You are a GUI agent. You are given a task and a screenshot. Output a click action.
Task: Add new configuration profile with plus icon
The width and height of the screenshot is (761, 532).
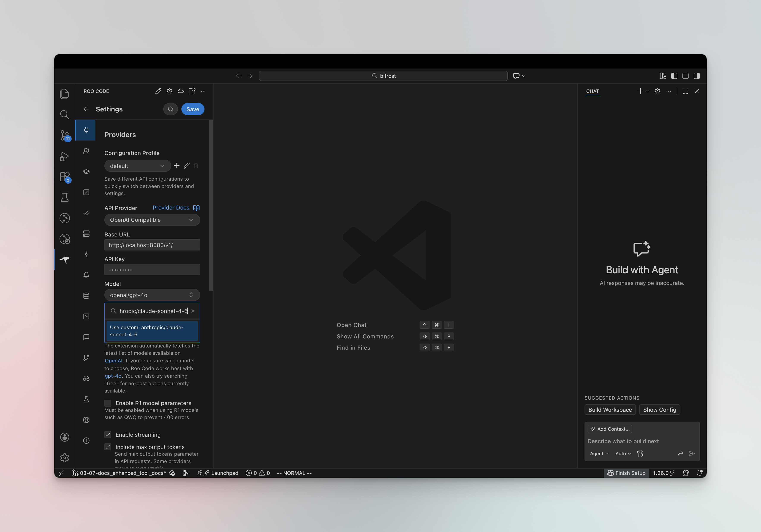click(x=177, y=166)
